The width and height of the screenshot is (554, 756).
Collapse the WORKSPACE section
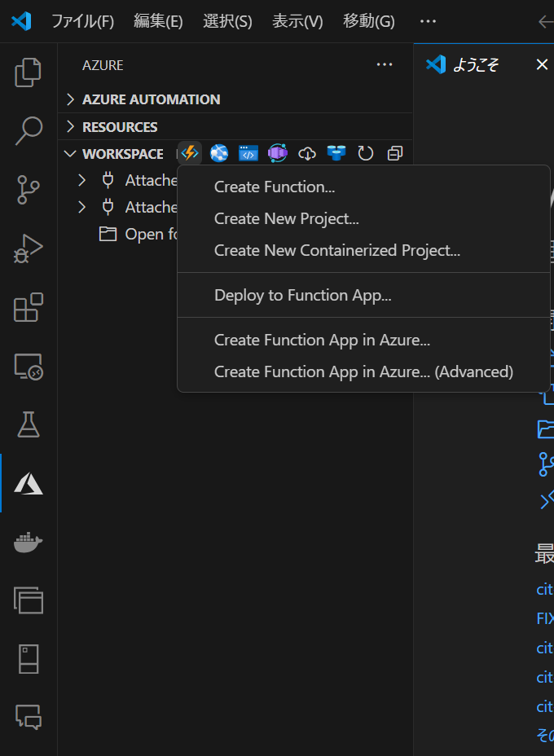click(122, 154)
